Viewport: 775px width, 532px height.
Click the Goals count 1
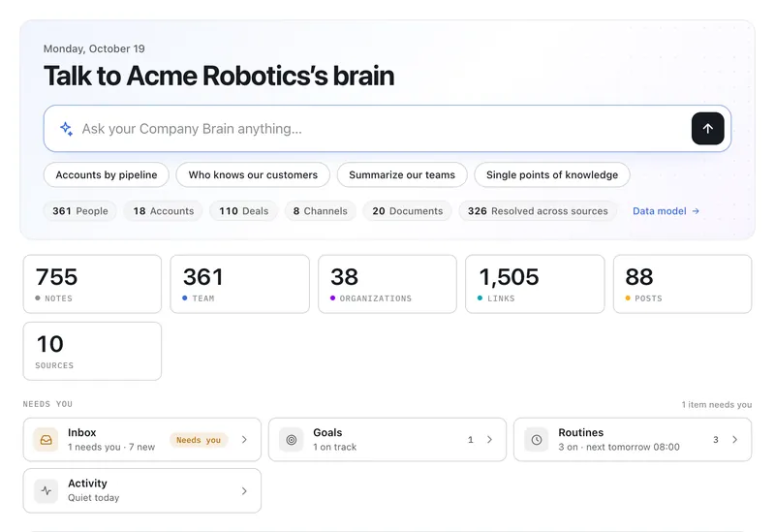click(471, 440)
